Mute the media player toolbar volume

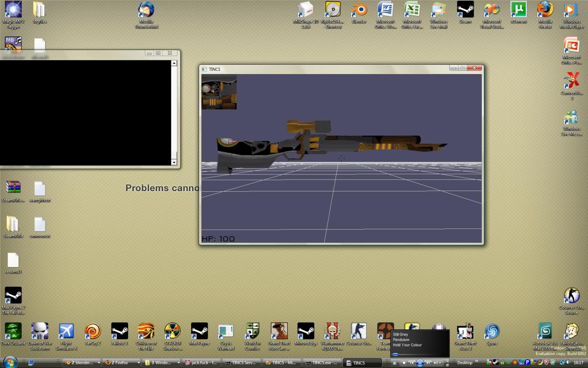(x=436, y=363)
